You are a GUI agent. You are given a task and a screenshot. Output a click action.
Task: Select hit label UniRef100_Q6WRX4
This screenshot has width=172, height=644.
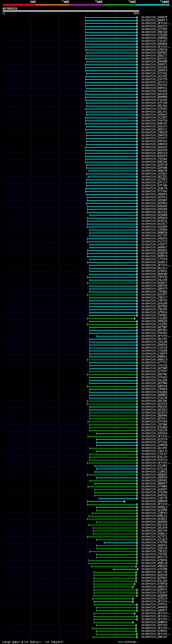click(x=154, y=622)
